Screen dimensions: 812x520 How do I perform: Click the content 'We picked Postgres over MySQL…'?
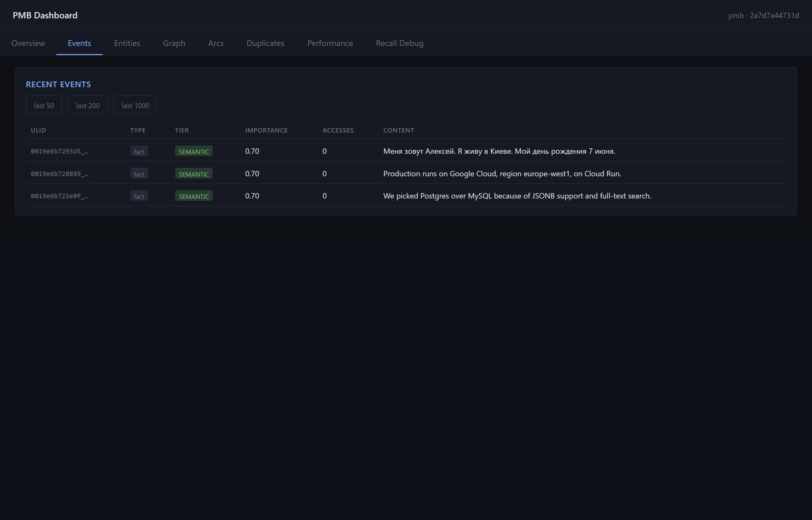[x=517, y=196]
